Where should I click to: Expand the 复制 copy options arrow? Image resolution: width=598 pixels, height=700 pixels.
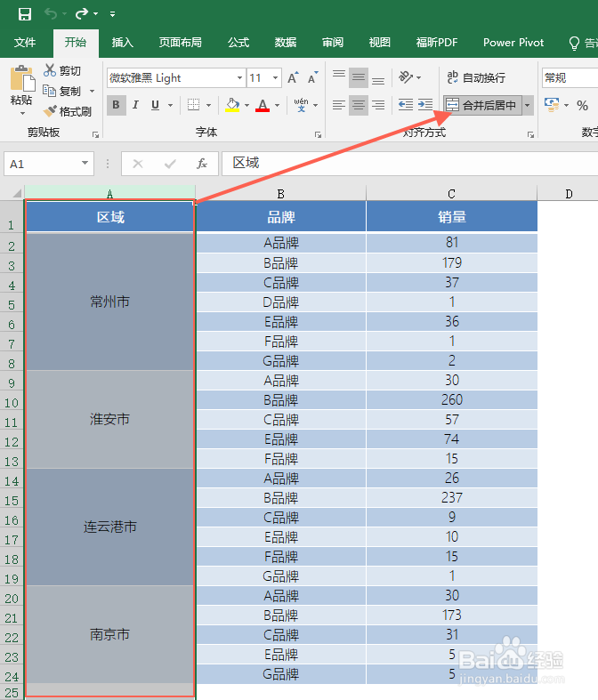pyautogui.click(x=92, y=91)
